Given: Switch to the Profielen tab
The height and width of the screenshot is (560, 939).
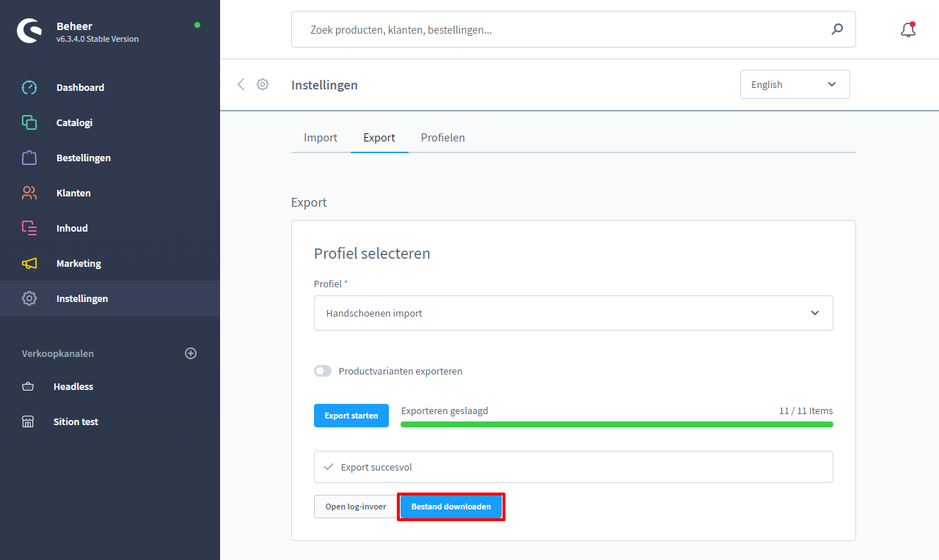Looking at the screenshot, I should pyautogui.click(x=442, y=138).
